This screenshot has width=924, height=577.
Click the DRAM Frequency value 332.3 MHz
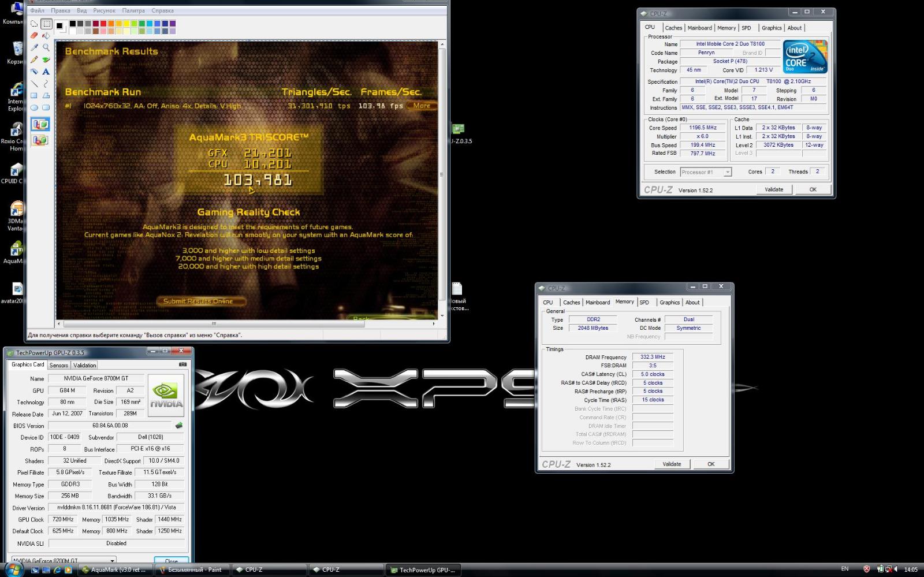click(653, 357)
